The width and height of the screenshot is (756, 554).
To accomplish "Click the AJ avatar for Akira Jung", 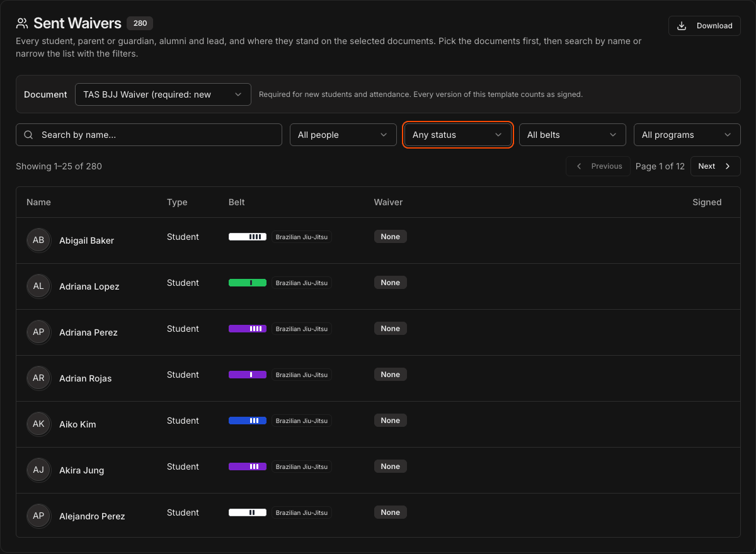I will click(38, 470).
